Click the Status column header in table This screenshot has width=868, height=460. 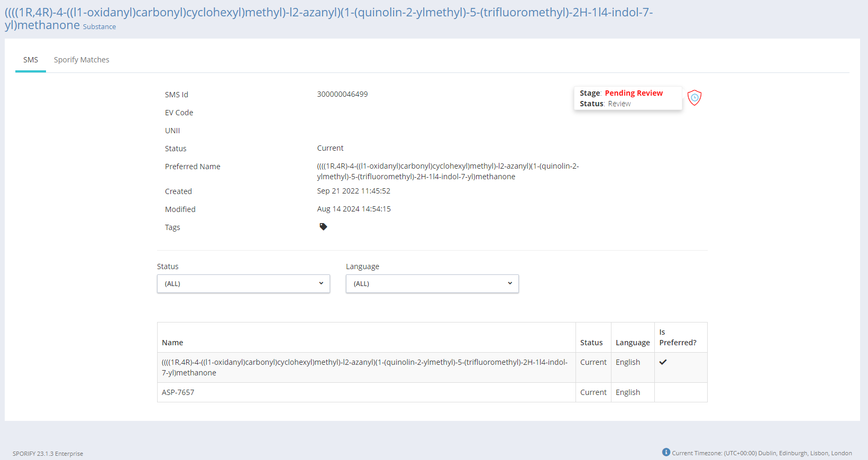tap(591, 343)
